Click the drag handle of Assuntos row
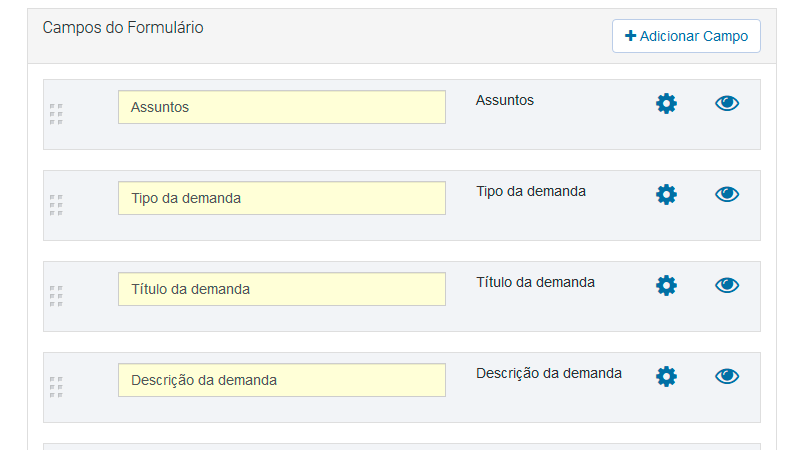This screenshot has width=800, height=450. (x=56, y=114)
